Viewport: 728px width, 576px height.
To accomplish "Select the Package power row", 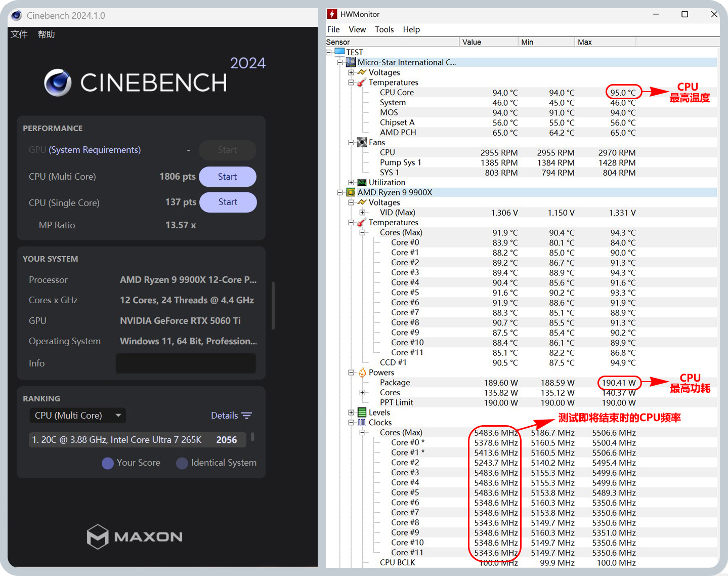I will point(522,383).
